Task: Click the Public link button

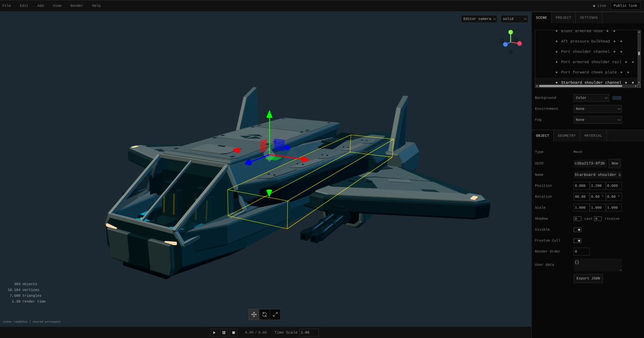Action: (625, 6)
